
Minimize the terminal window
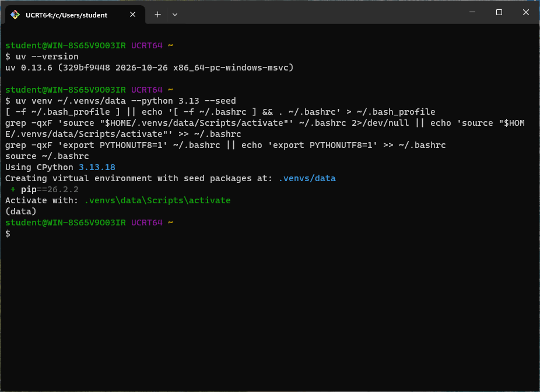tap(472, 12)
